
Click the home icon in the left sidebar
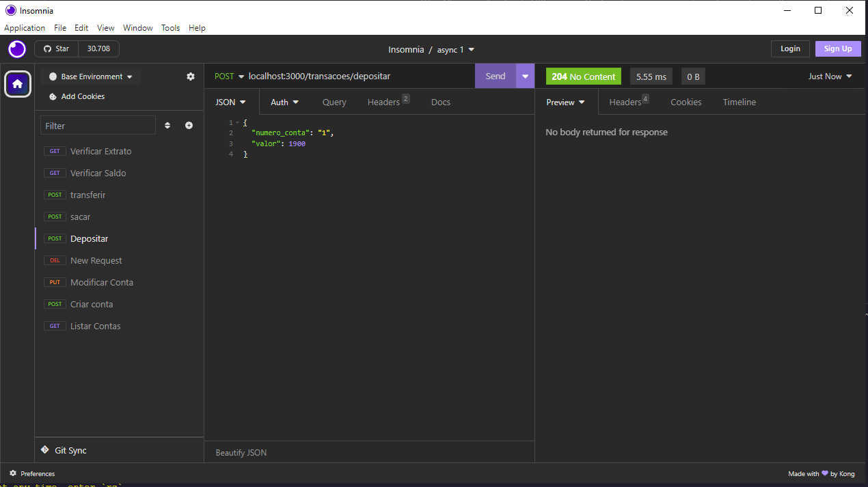click(17, 83)
